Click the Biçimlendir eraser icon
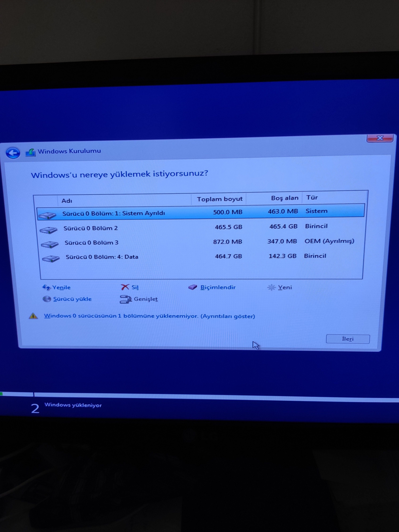This screenshot has height=532, width=399. 193,287
